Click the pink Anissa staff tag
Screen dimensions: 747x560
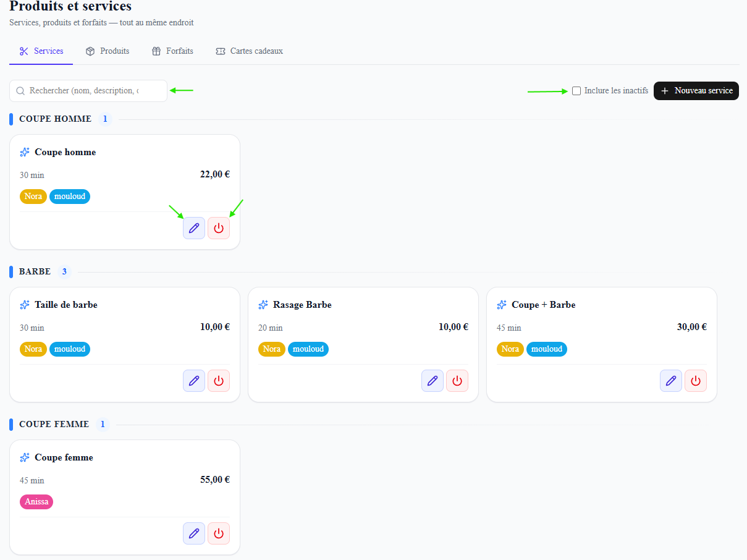click(36, 502)
